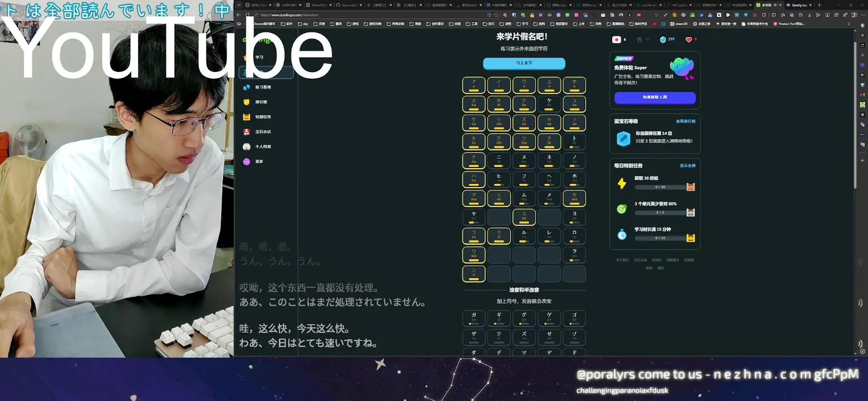The width and height of the screenshot is (868, 401).
Task: Open 练习基地 practice hub in sidebar
Action: point(266,87)
